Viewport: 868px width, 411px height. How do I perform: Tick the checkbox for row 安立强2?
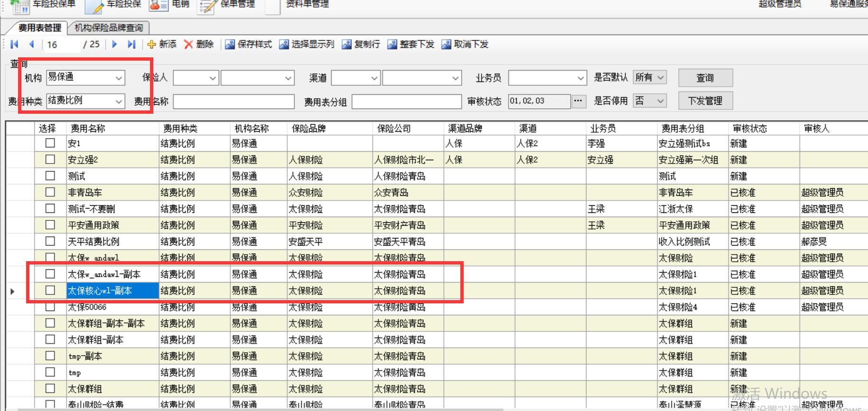50,159
